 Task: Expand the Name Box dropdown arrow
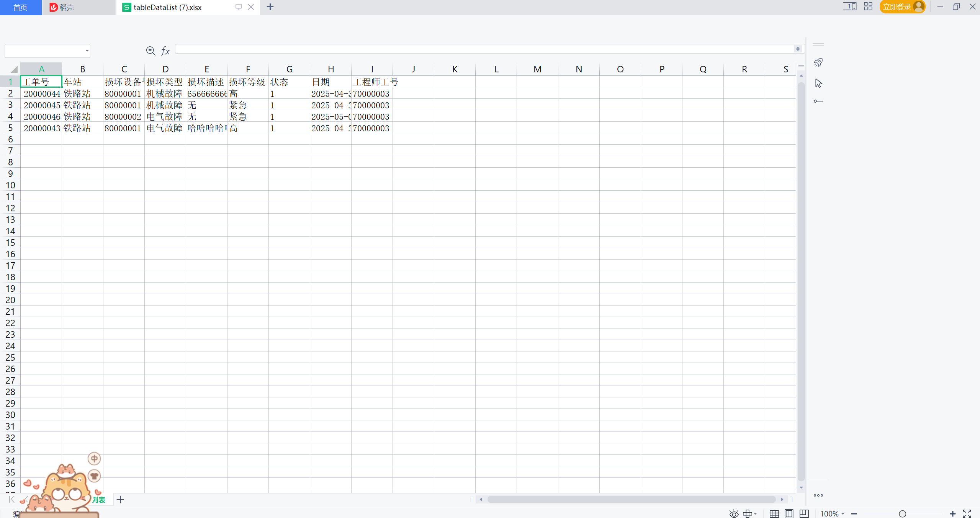pos(87,51)
